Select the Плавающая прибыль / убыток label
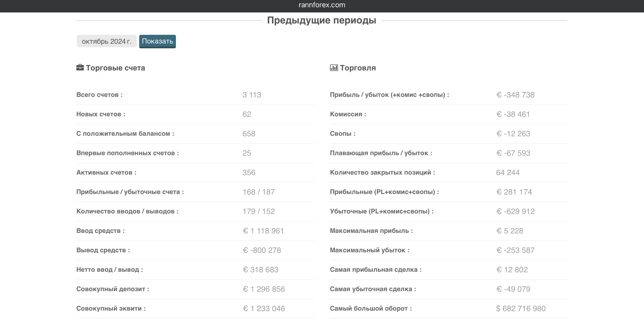644x323 pixels. coord(381,153)
